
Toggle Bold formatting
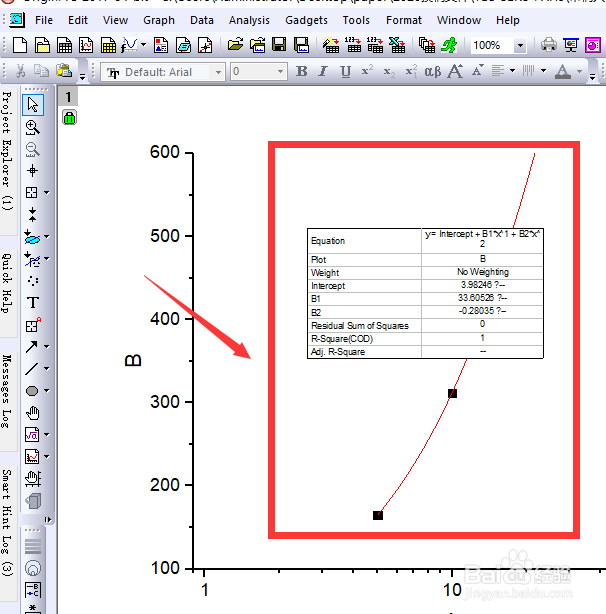[301, 71]
